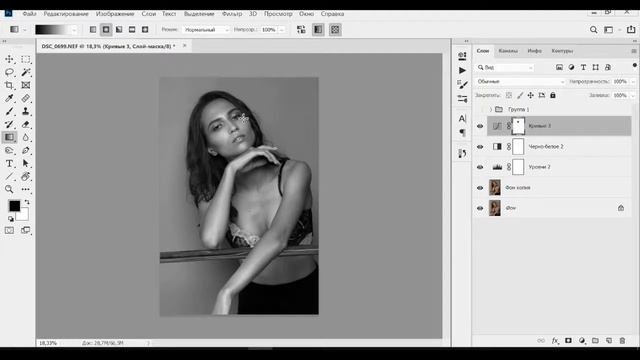Create a new group folder icon
The image size is (640, 360).
point(595,340)
